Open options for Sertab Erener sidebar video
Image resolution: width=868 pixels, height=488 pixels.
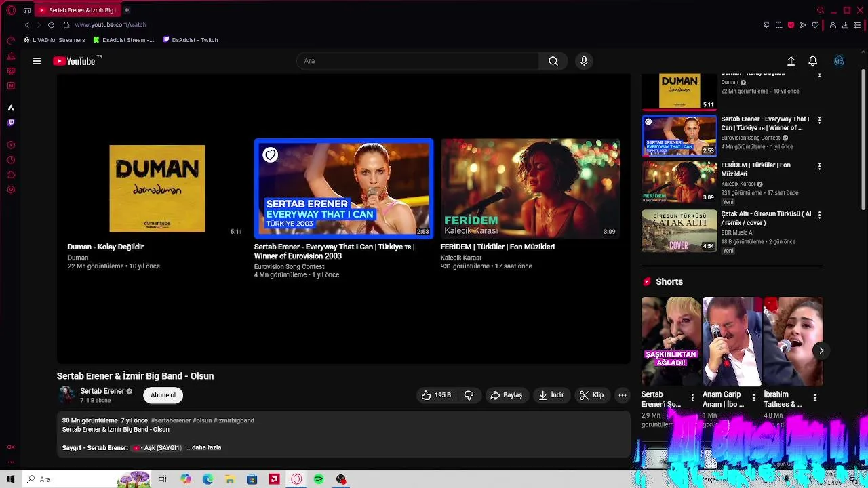coord(819,120)
